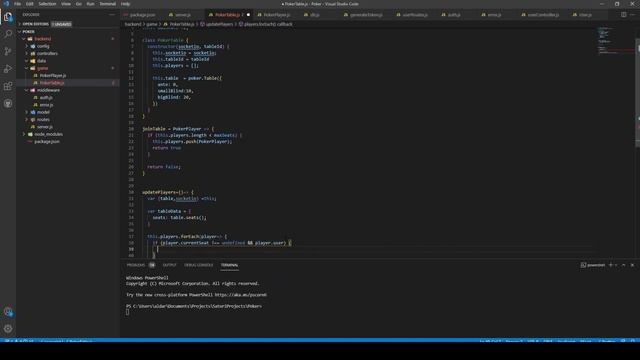Collapse the POKER workspace section

[x=28, y=31]
